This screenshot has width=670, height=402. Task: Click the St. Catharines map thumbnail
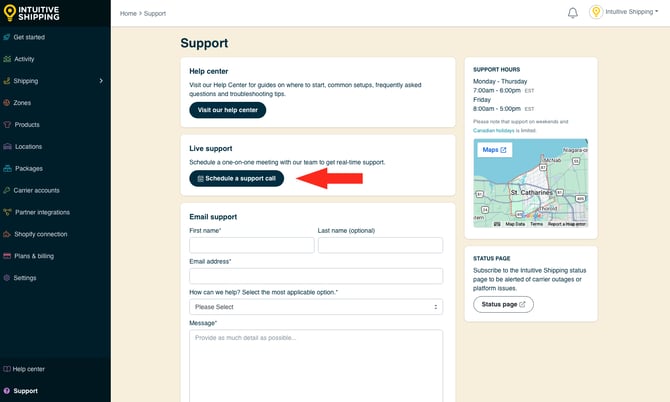(531, 183)
